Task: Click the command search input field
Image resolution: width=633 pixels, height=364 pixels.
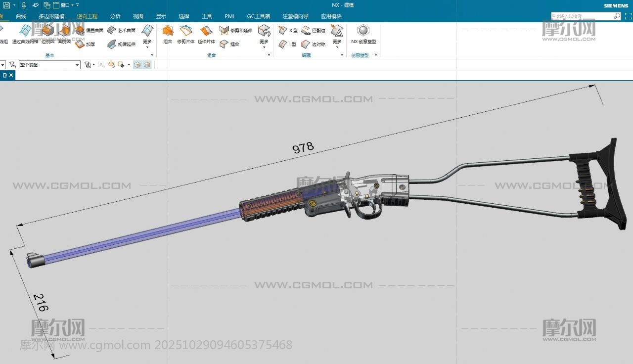Action: tap(582, 16)
